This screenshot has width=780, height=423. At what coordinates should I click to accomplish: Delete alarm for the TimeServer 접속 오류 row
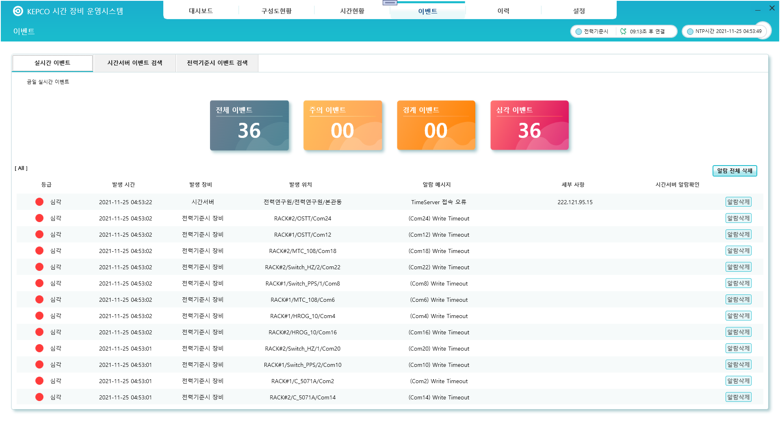(x=738, y=202)
